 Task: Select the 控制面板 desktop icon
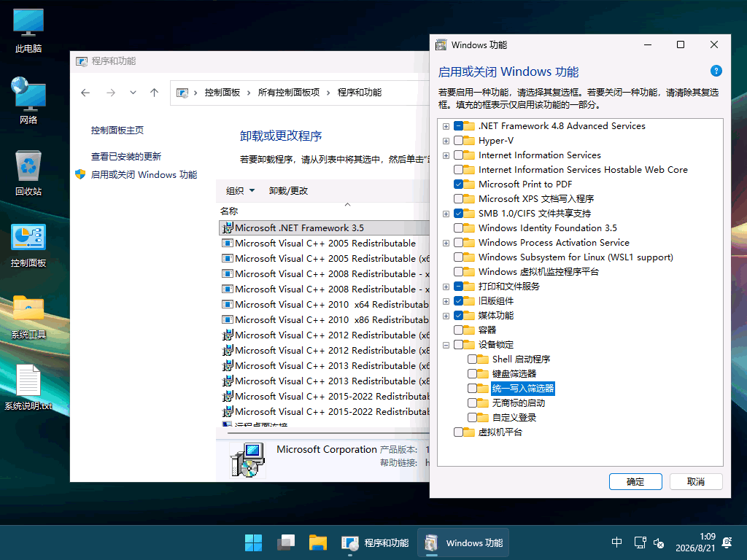(x=28, y=245)
